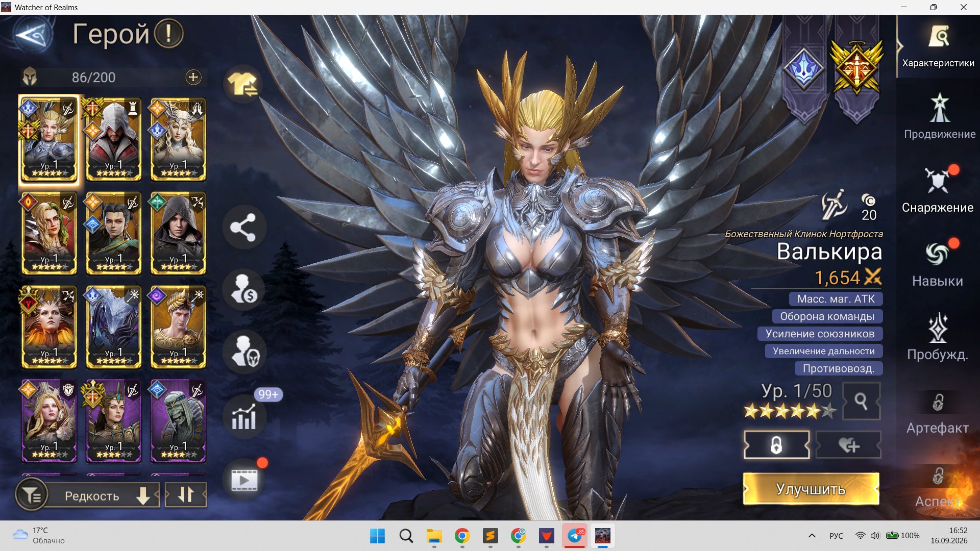980x551 pixels.
Task: Toggle the favorite heart-plus button
Action: coord(848,445)
